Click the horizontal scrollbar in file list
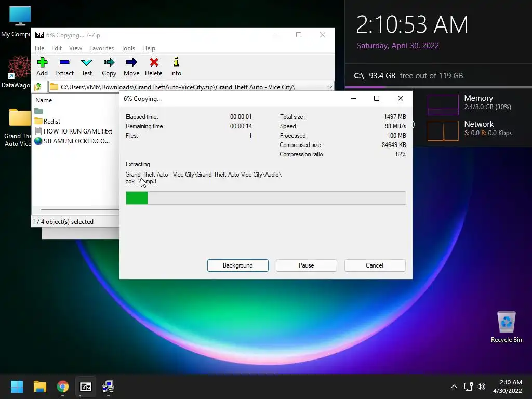Image resolution: width=532 pixels, height=399 pixels. click(80, 210)
